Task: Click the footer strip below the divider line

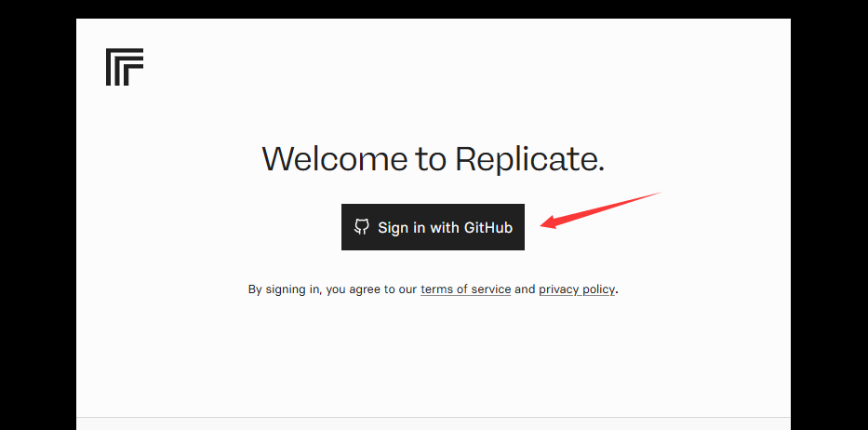Action: (x=434, y=423)
